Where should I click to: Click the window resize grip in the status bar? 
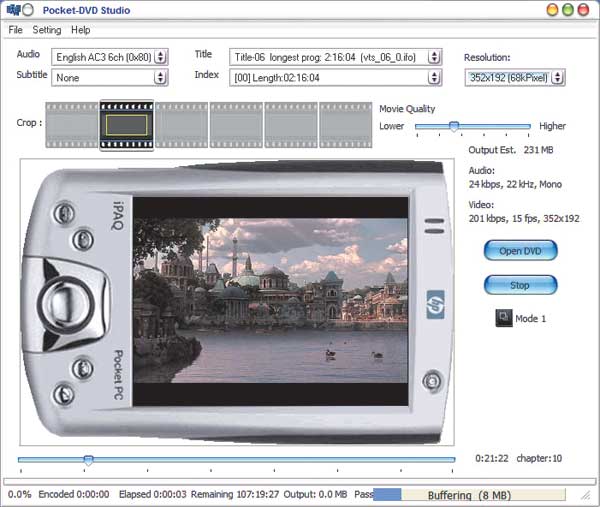pyautogui.click(x=586, y=496)
